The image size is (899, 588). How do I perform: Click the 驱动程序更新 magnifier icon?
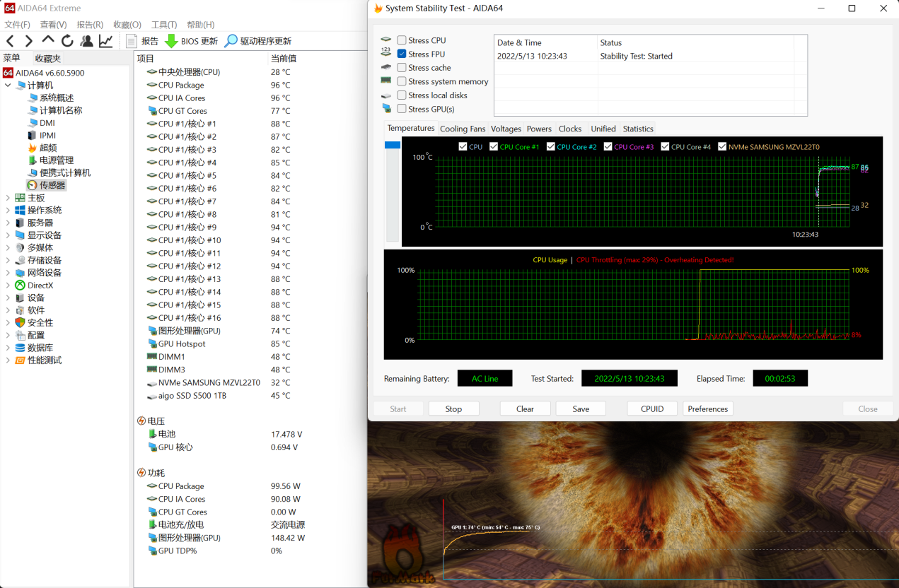(231, 41)
